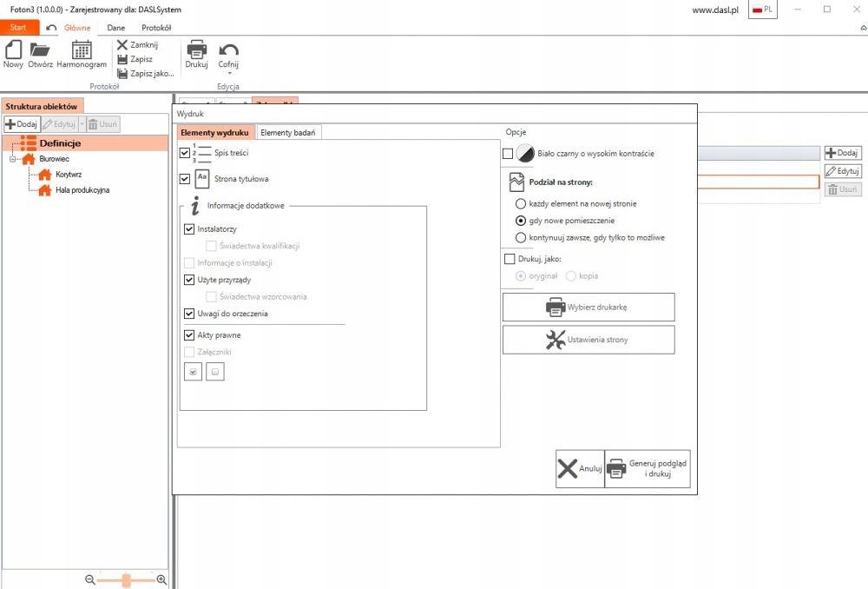Zoom out the structure tree view

[90, 579]
